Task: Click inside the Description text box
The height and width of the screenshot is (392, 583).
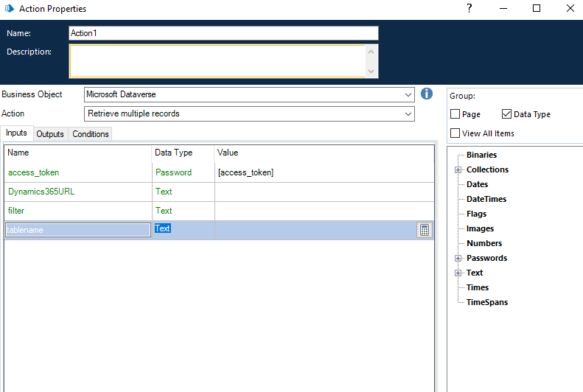Action: (x=217, y=60)
